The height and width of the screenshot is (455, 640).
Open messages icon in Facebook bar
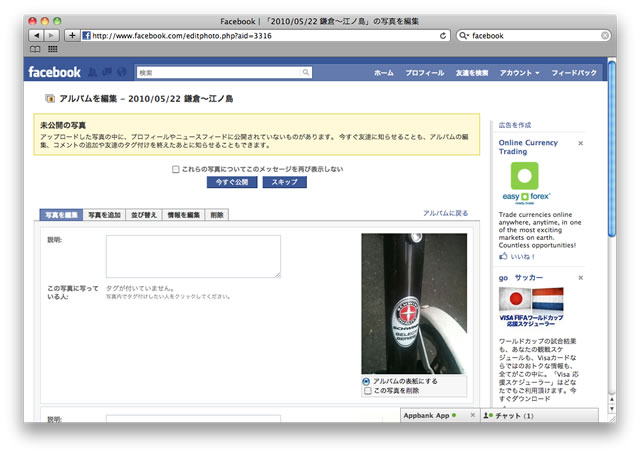(x=107, y=72)
